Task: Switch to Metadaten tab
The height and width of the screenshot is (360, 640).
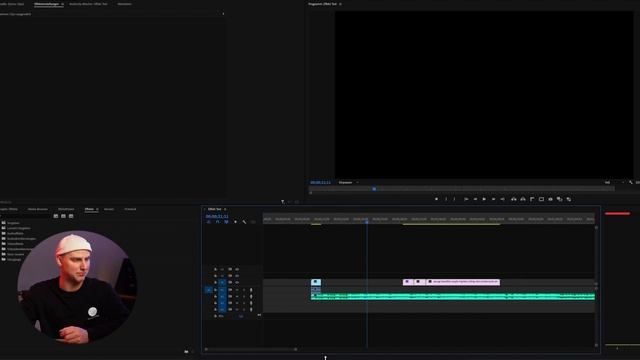Action: click(124, 4)
